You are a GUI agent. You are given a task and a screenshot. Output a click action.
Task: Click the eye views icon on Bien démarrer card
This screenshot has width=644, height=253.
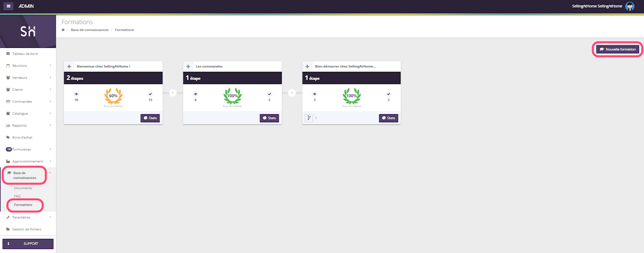coord(314,94)
